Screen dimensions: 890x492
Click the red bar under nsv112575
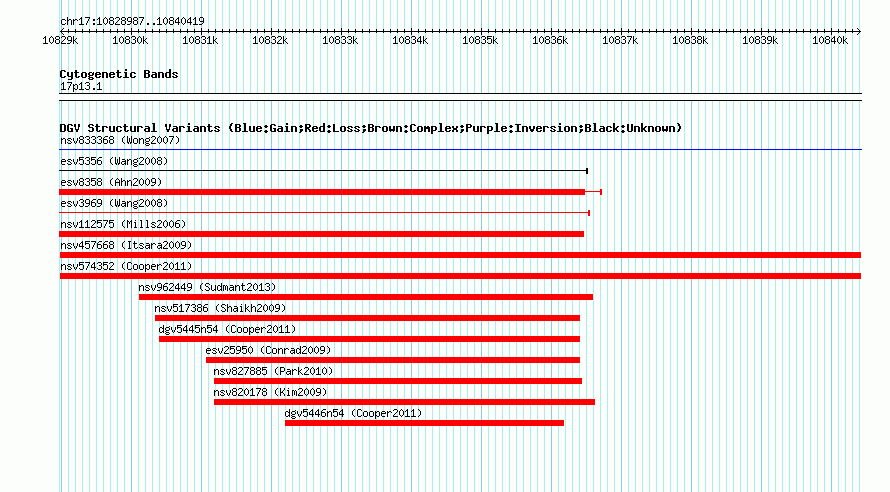(321, 234)
